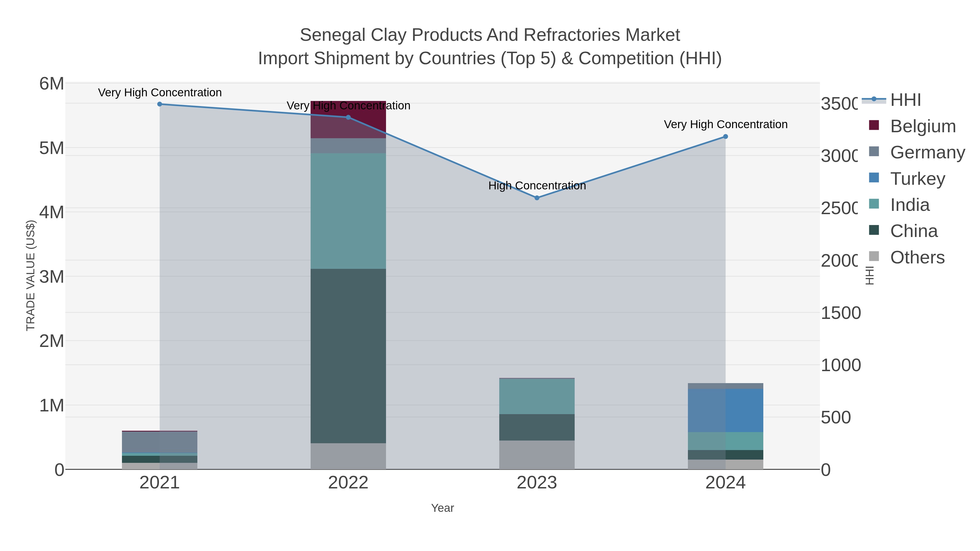Click the 2021 HHI data point

tap(160, 104)
